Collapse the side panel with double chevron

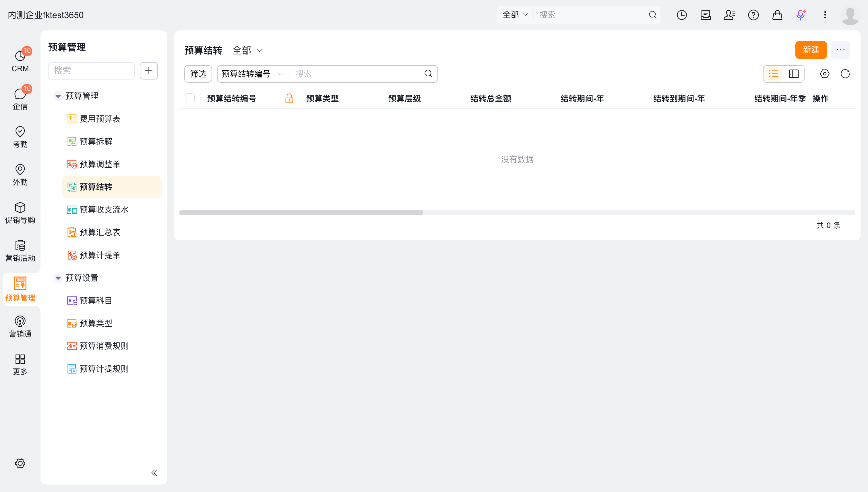pyautogui.click(x=154, y=473)
